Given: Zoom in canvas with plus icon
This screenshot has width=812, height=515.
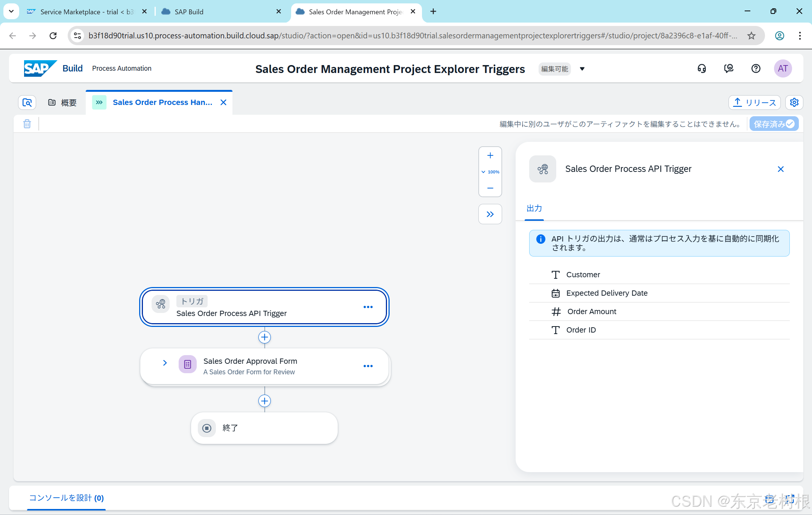Looking at the screenshot, I should (x=490, y=156).
